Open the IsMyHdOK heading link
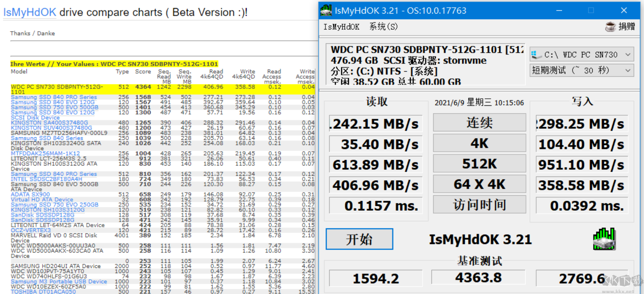The width and height of the screenshot is (644, 294). tap(30, 12)
